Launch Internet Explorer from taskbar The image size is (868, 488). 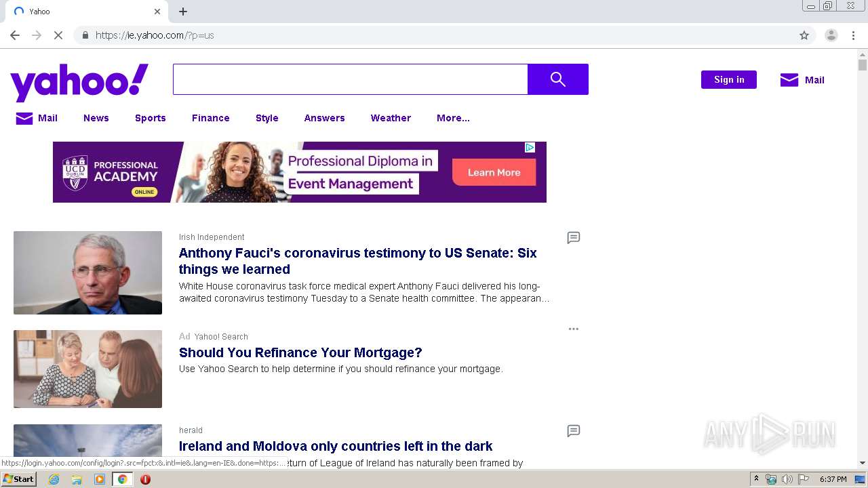54,479
